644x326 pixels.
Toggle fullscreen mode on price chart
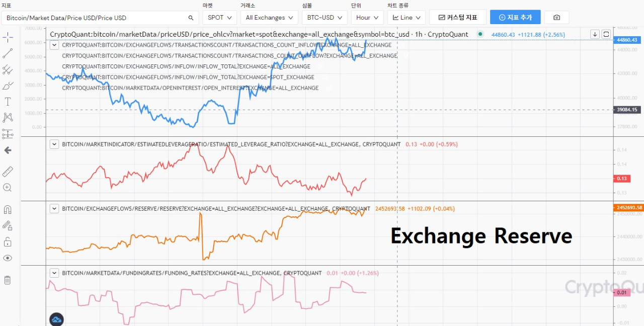click(606, 34)
